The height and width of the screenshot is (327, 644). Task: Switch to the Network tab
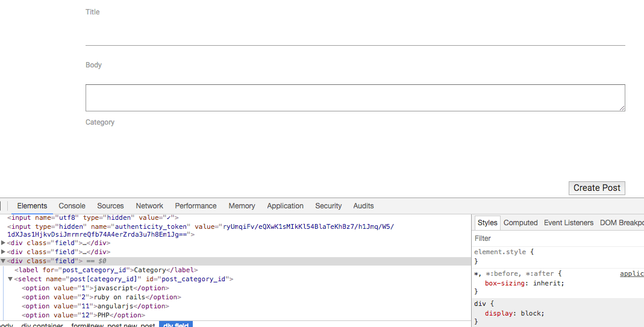tap(149, 206)
